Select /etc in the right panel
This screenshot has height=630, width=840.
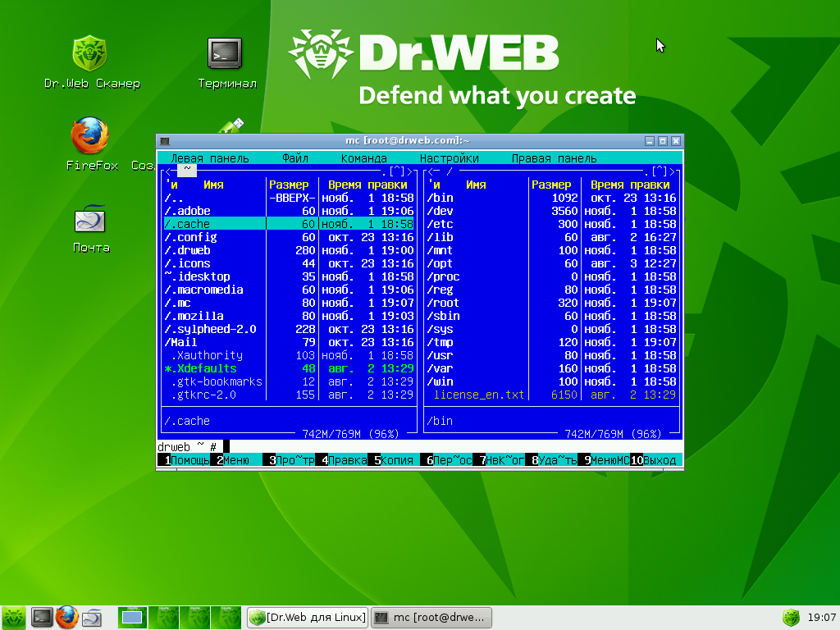pos(551,224)
